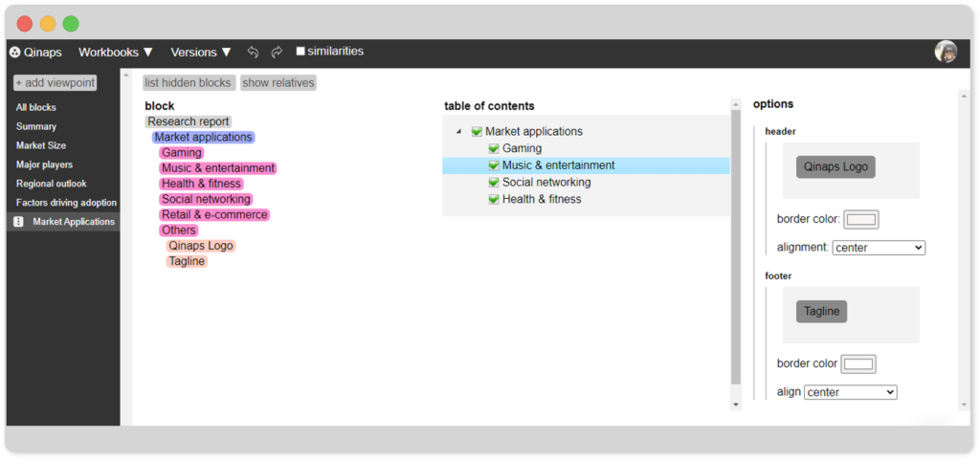Click the table of contents scroll-up arrow
980x460 pixels.
click(736, 104)
